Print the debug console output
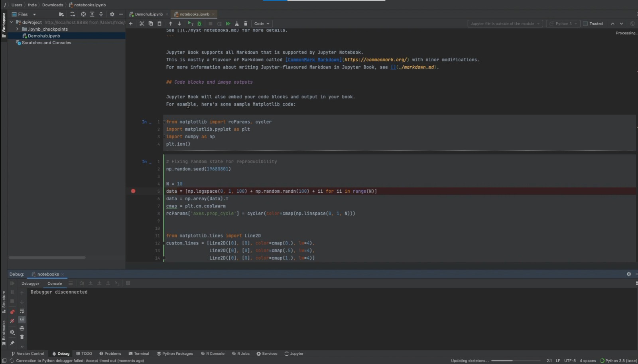Viewport: 638px width, 364px height. (x=22, y=329)
